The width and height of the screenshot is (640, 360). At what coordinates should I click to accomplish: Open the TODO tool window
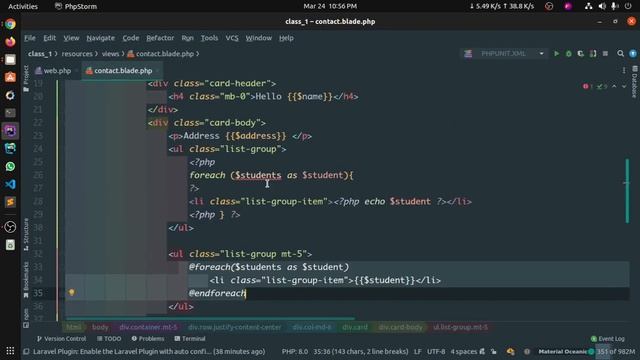(109, 339)
